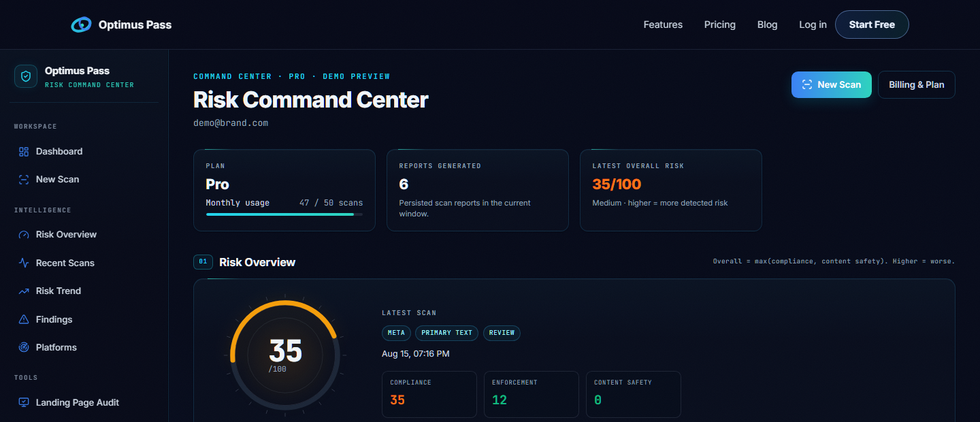
Task: Open Billing & Plan
Action: [x=917, y=84]
